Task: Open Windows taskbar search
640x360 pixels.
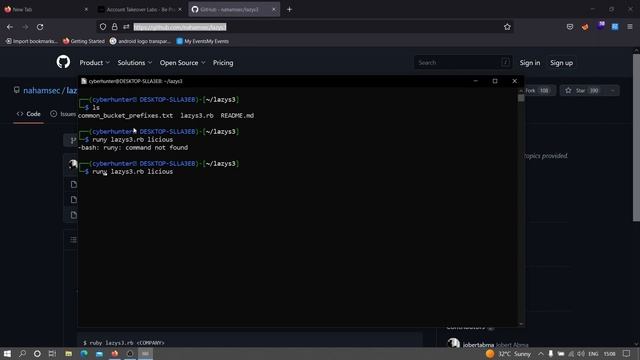Action: 22,354
